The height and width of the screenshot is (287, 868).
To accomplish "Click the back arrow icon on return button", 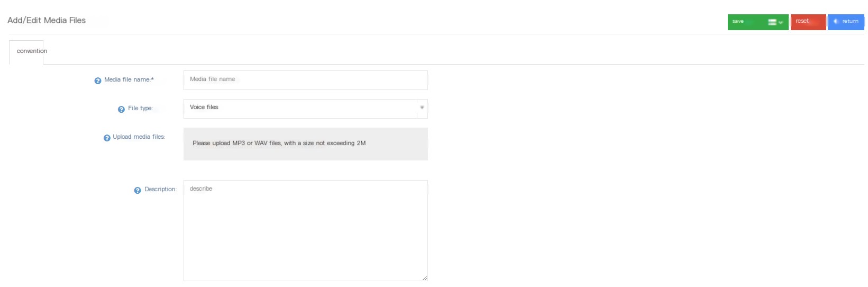I will (836, 21).
